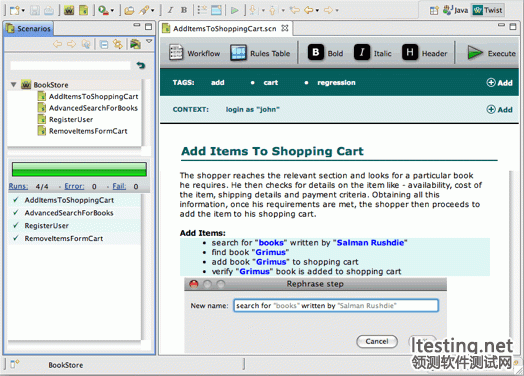Apply Italic formatting with I icon

[x=362, y=52]
